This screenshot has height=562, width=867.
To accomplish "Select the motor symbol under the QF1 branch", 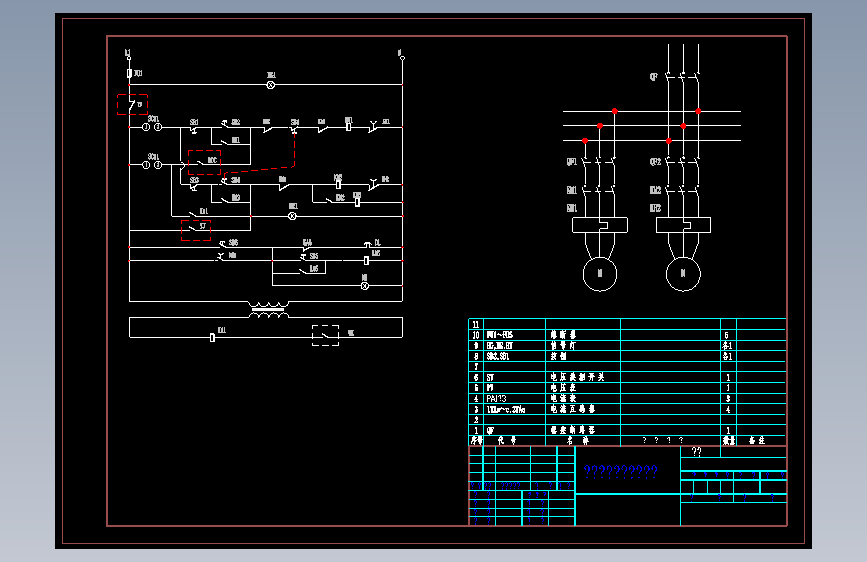I will pos(599,274).
